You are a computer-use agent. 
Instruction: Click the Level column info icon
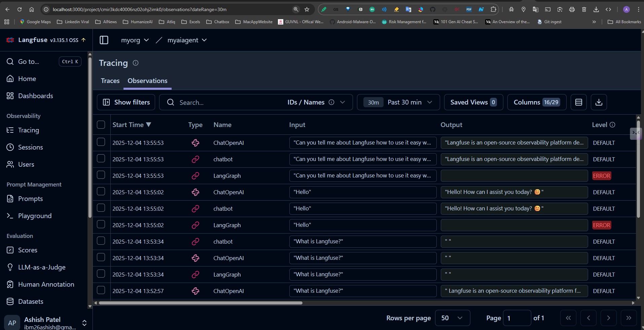click(612, 125)
